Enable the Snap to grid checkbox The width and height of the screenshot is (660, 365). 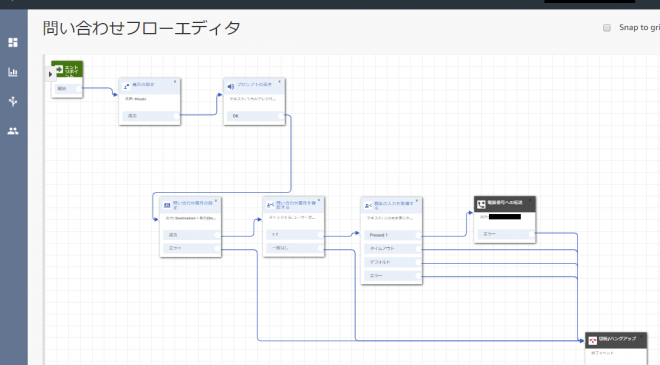click(607, 28)
